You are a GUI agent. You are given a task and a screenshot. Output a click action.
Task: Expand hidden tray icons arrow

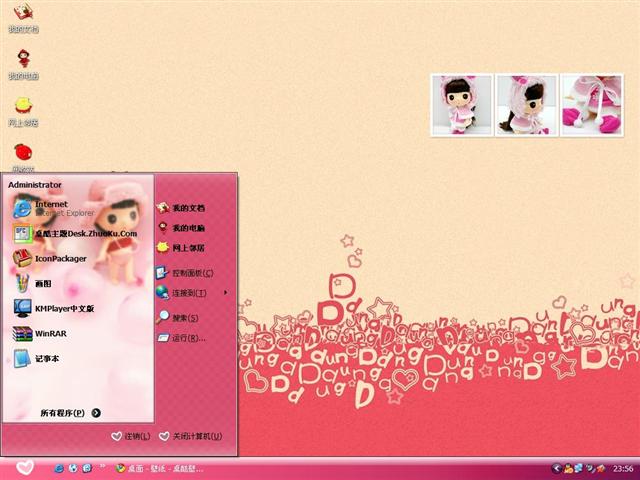[556, 468]
